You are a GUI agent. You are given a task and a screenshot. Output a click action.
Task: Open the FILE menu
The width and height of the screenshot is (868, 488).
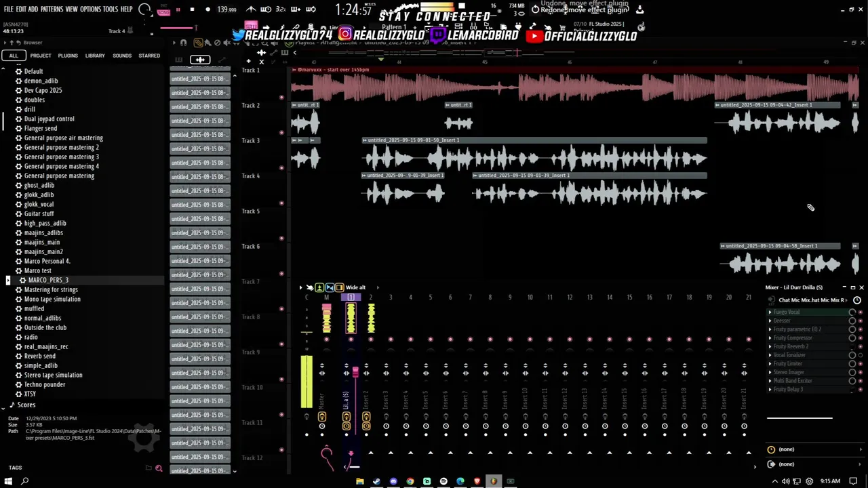click(9, 9)
